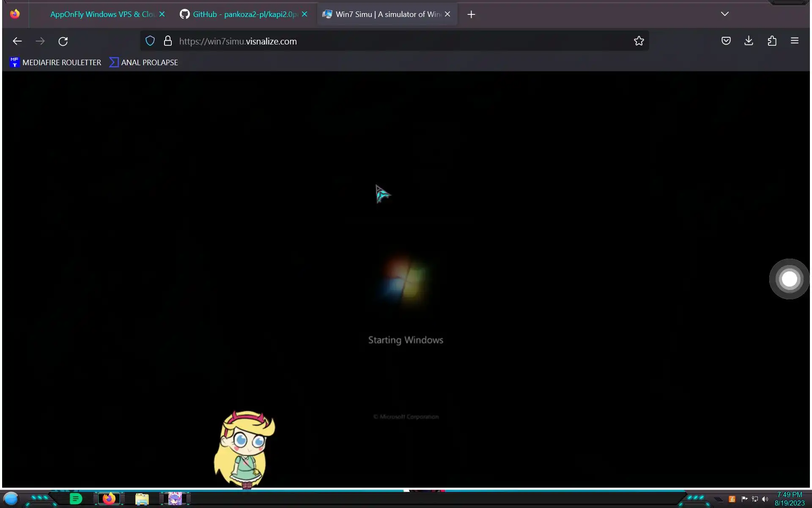
Task: Open a new tab with plus
Action: [x=471, y=14]
